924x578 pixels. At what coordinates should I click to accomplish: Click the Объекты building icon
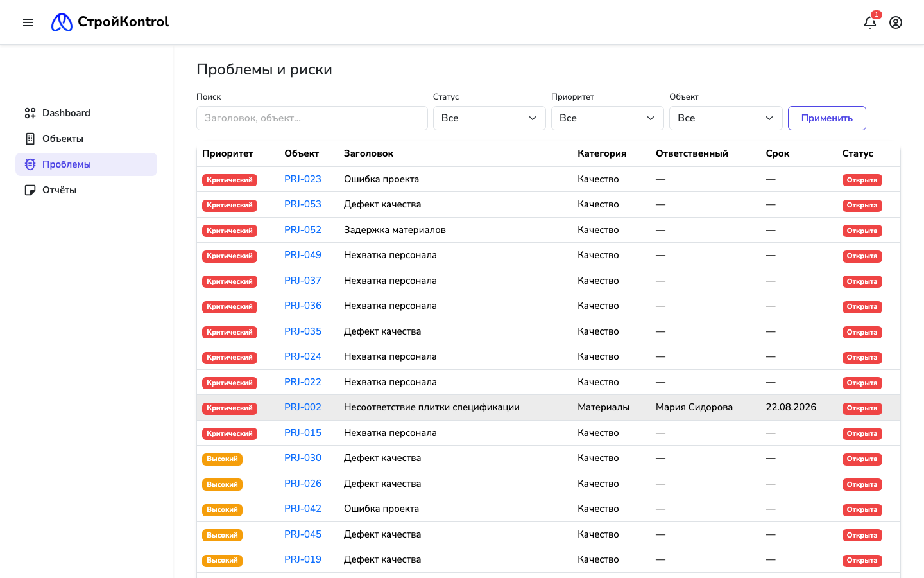tap(30, 139)
